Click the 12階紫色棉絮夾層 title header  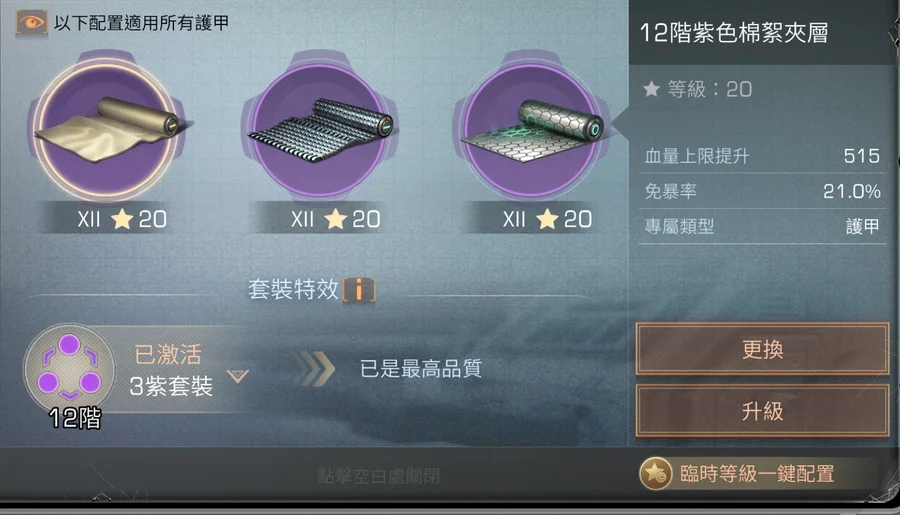[734, 33]
